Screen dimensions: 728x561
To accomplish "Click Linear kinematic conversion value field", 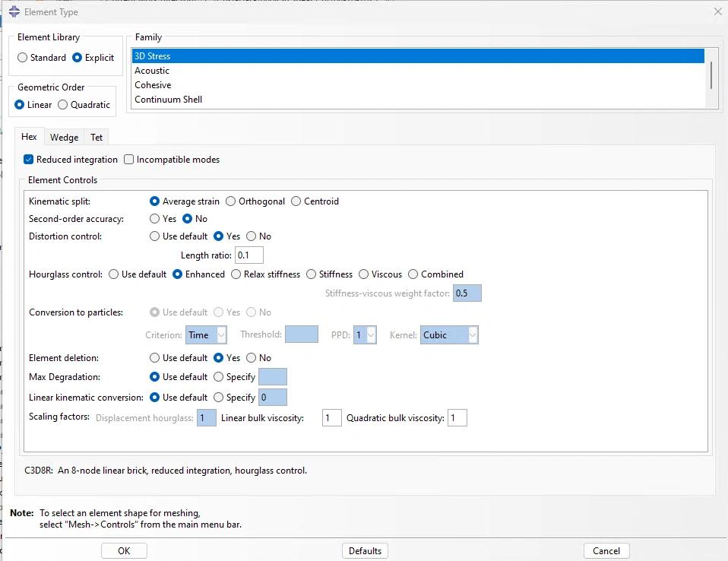I will point(273,398).
